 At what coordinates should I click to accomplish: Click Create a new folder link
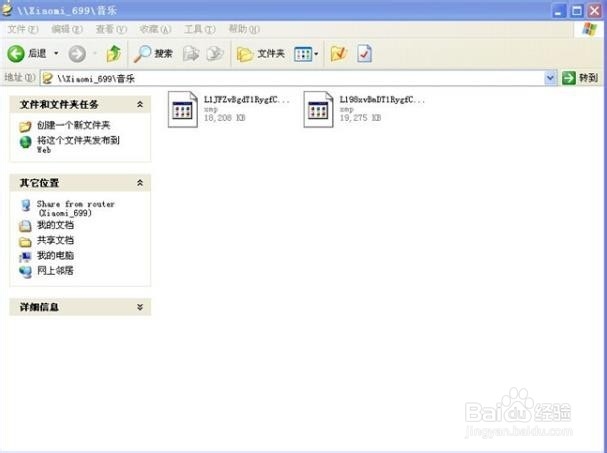[x=74, y=125]
